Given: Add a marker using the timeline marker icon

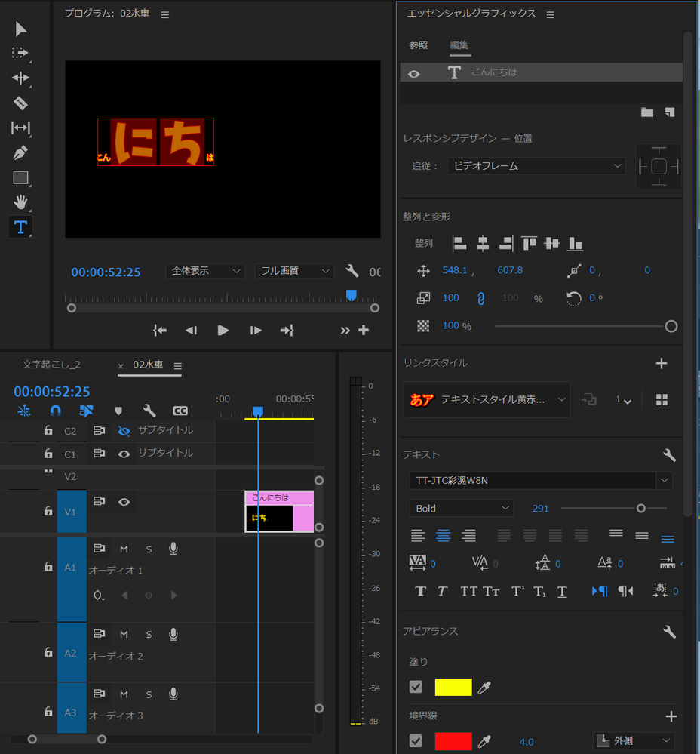Looking at the screenshot, I should tap(118, 411).
